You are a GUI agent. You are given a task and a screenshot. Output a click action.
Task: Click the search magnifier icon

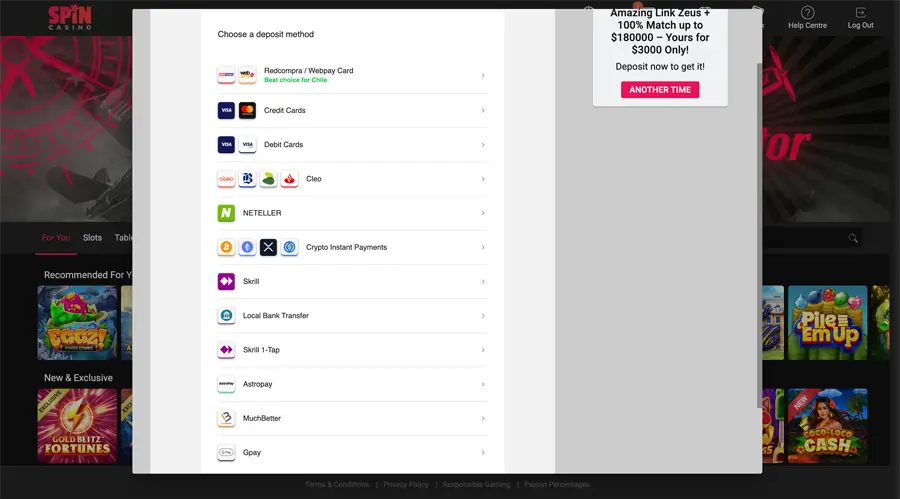(853, 238)
